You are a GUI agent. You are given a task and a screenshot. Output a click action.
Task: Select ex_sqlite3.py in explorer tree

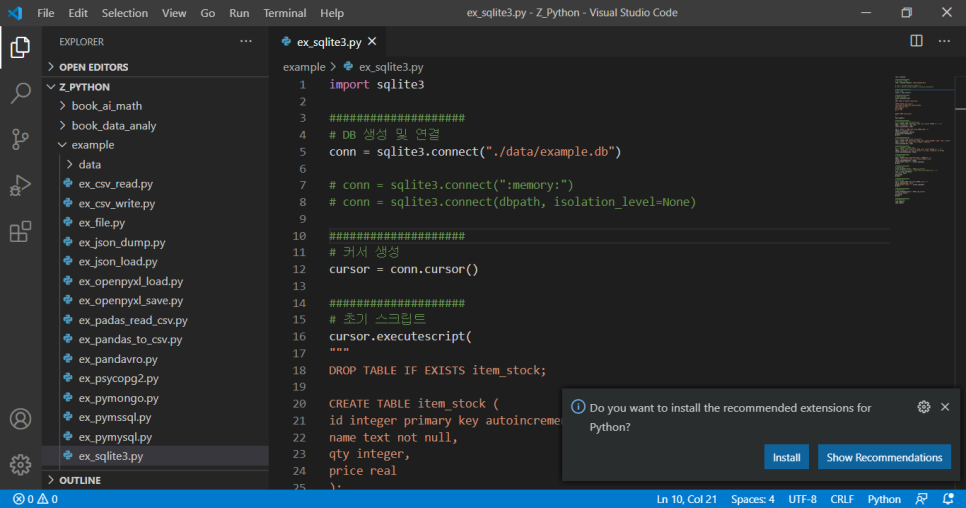[x=155, y=456]
